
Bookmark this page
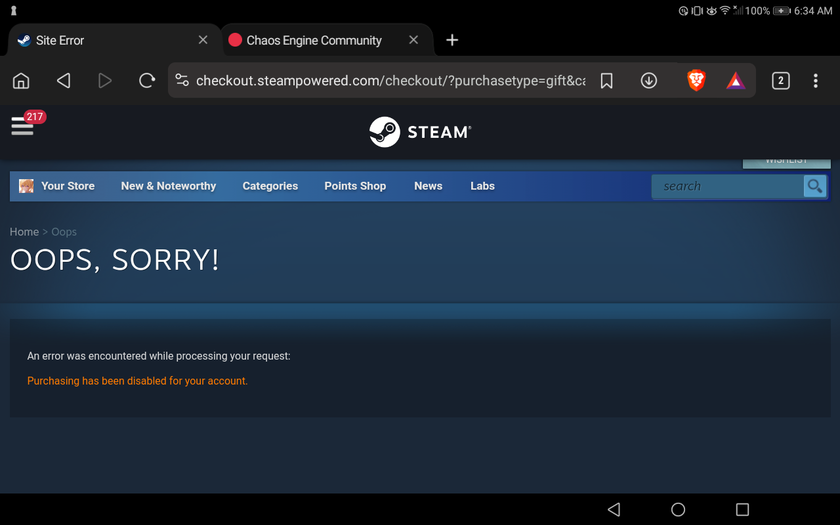(606, 81)
